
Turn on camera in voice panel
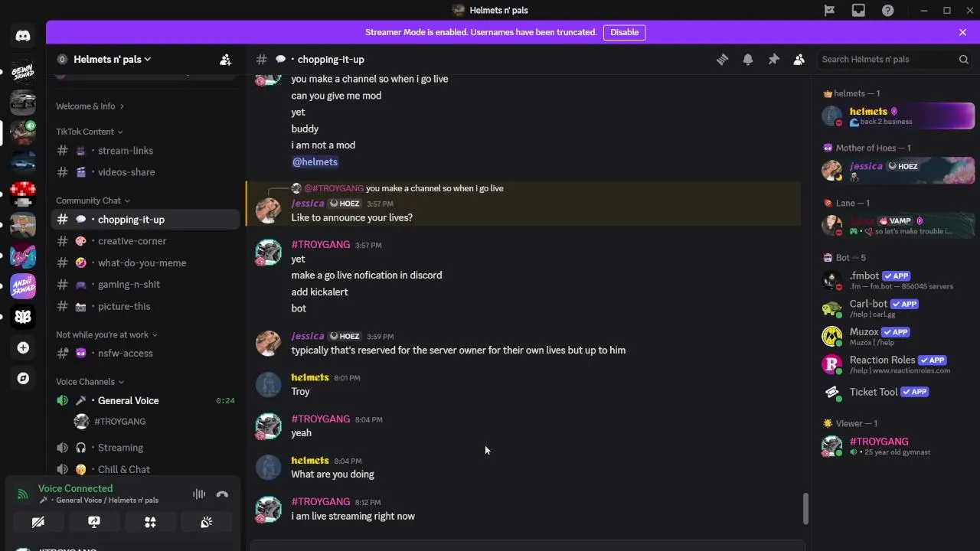coord(38,522)
